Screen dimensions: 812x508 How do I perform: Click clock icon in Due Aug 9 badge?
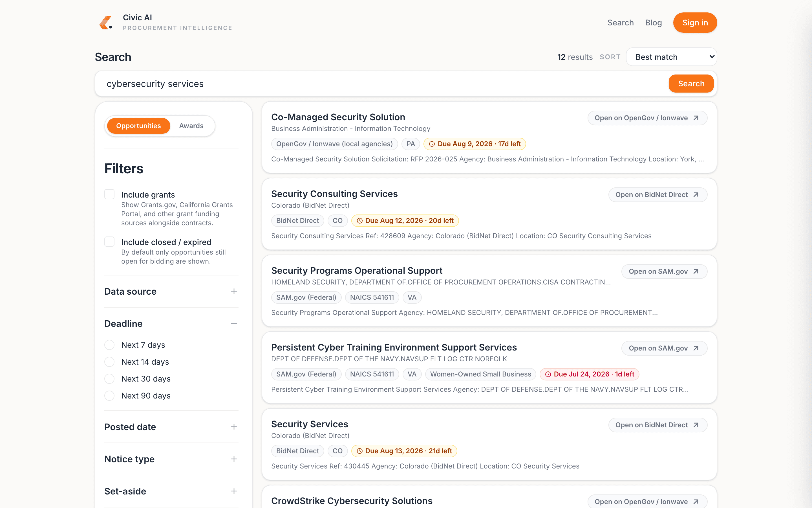432,144
